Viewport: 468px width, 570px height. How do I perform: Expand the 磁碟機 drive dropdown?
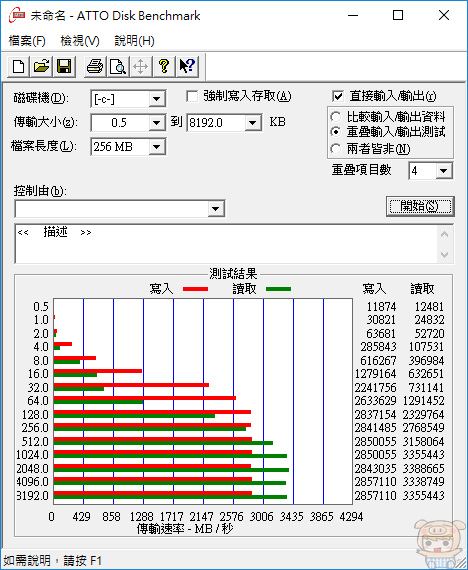pyautogui.click(x=157, y=99)
